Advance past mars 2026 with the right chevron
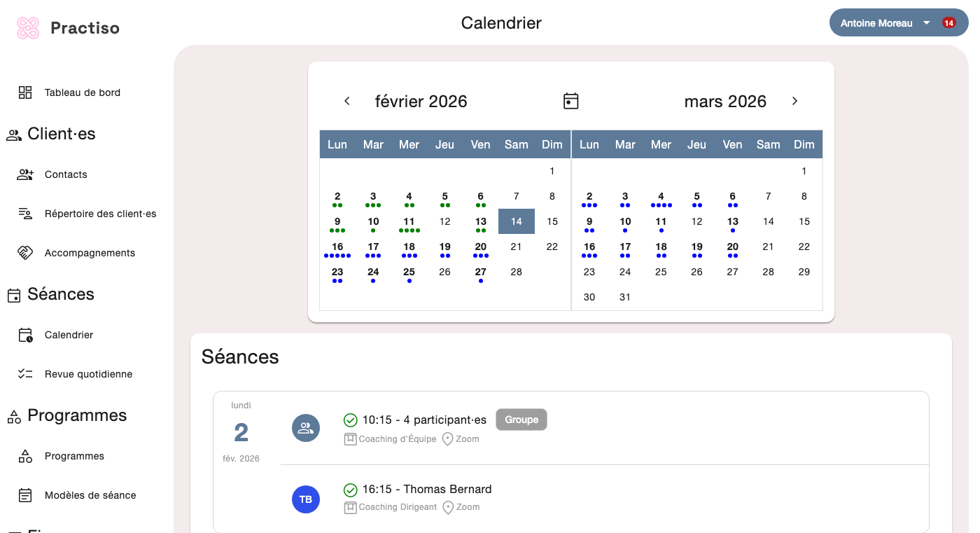 point(794,100)
